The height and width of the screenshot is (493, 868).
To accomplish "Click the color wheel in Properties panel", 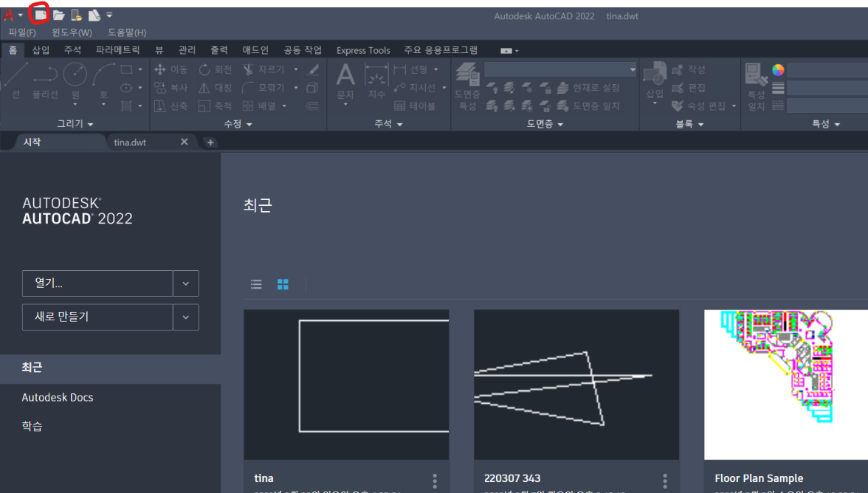I will click(x=778, y=69).
